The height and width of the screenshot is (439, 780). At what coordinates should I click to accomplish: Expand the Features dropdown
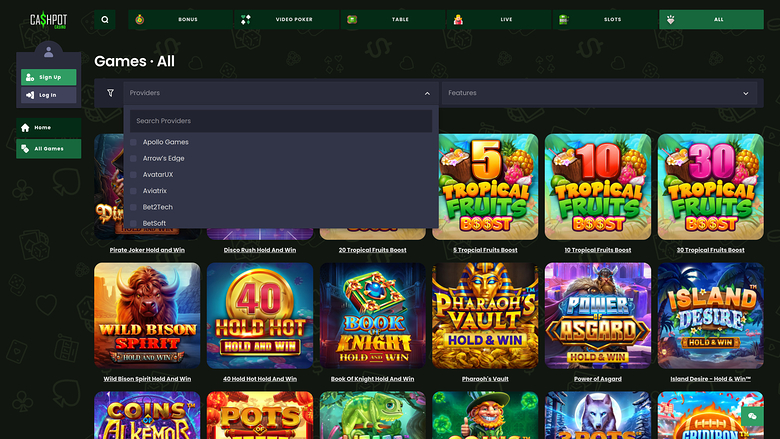tap(599, 93)
